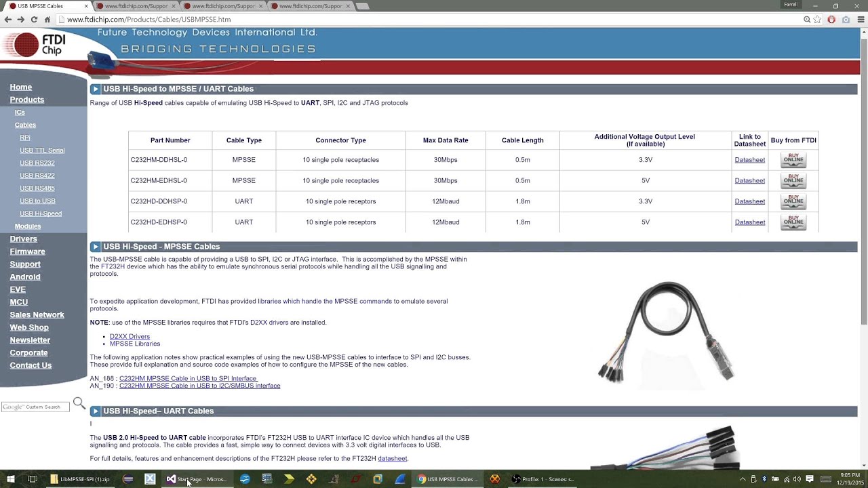Open the Sales Network navigation link
This screenshot has height=488, width=868.
click(37, 315)
